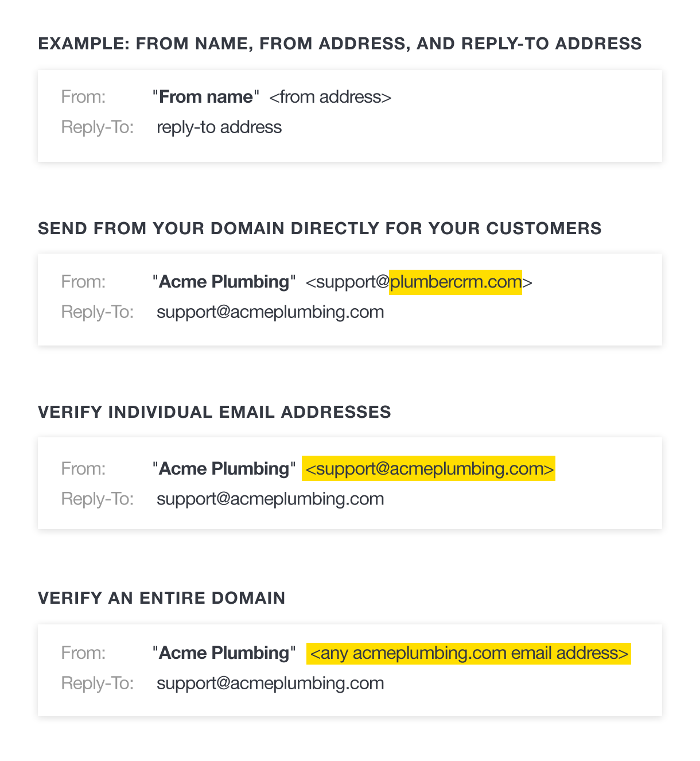Click Acme Plumbing name in second card
The height and width of the screenshot is (761, 700).
tap(224, 282)
